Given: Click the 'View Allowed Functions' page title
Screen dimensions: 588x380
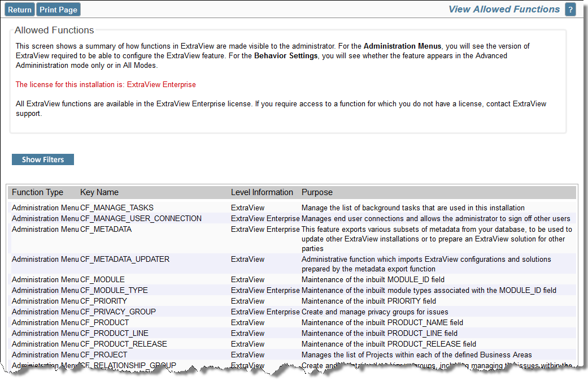Looking at the screenshot, I should coord(504,10).
